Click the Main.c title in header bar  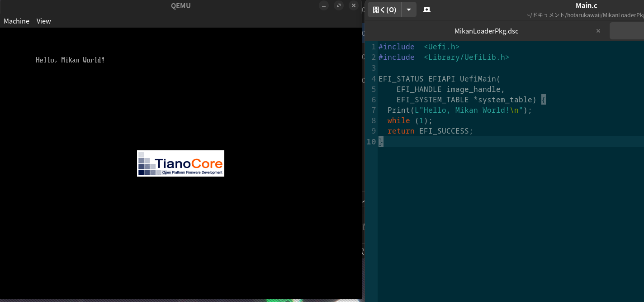click(586, 6)
